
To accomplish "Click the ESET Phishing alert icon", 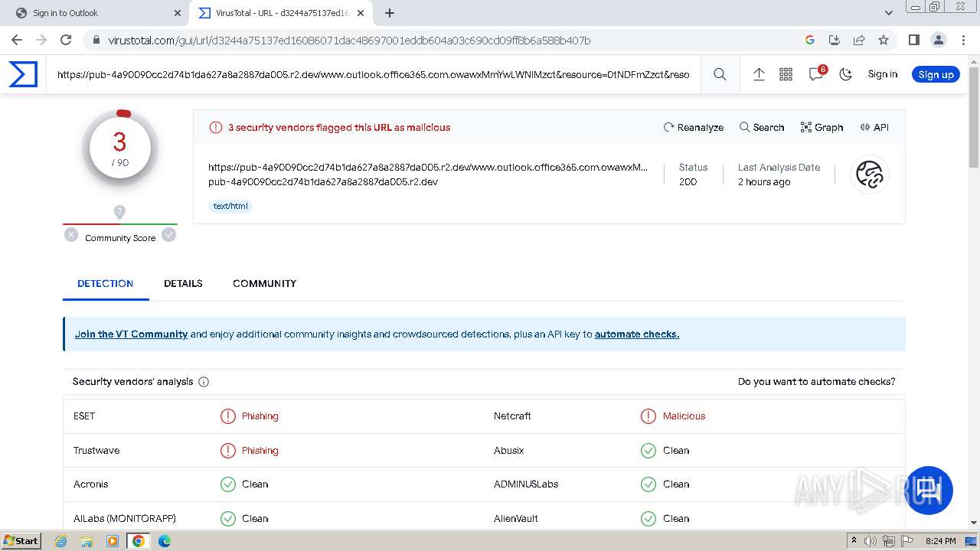I will pos(228,416).
